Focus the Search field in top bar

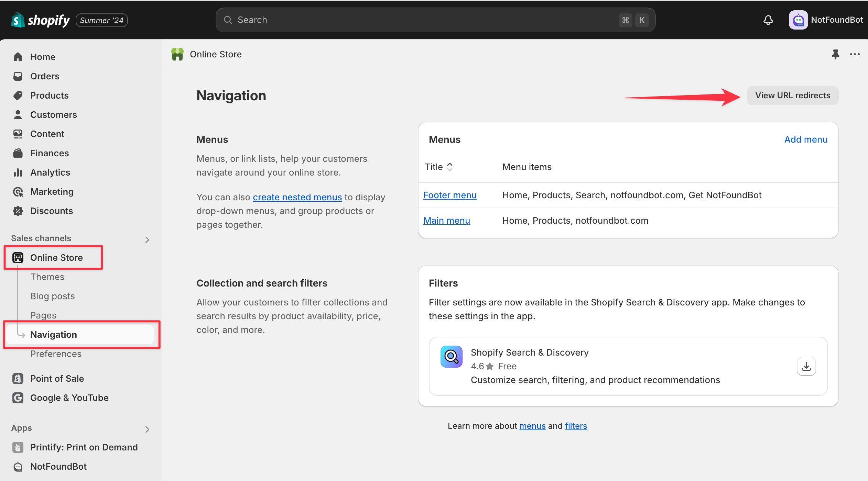pyautogui.click(x=435, y=20)
